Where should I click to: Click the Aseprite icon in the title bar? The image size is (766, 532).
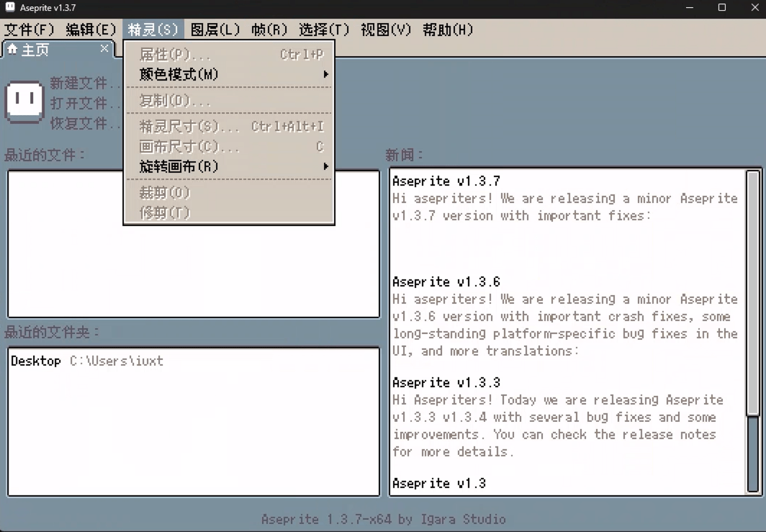pyautogui.click(x=10, y=7)
